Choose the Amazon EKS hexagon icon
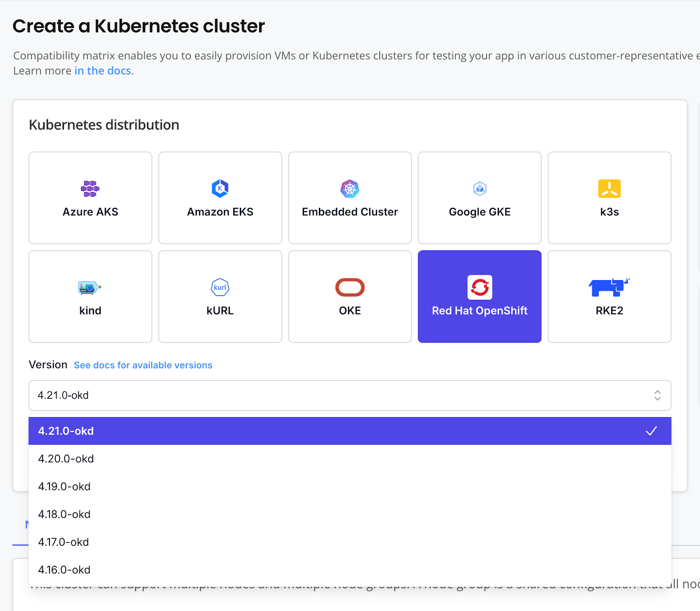 (220, 189)
